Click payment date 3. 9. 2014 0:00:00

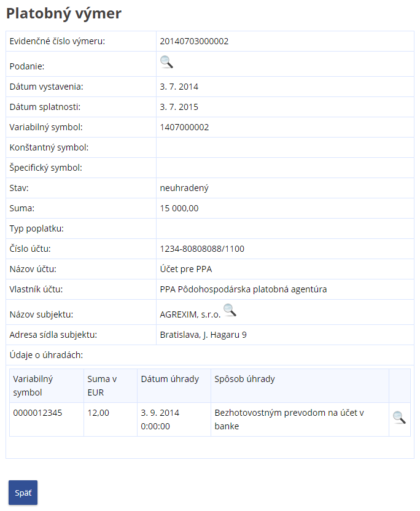(160, 419)
